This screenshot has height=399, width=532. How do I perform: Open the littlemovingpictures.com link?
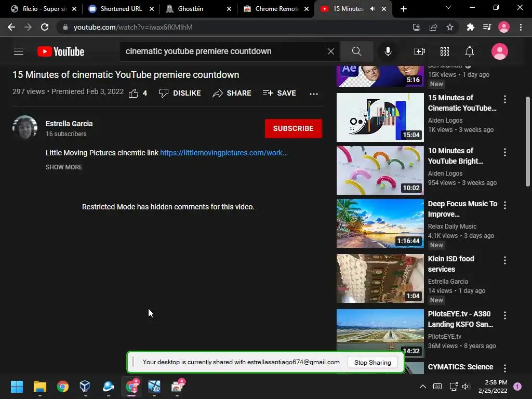point(224,153)
